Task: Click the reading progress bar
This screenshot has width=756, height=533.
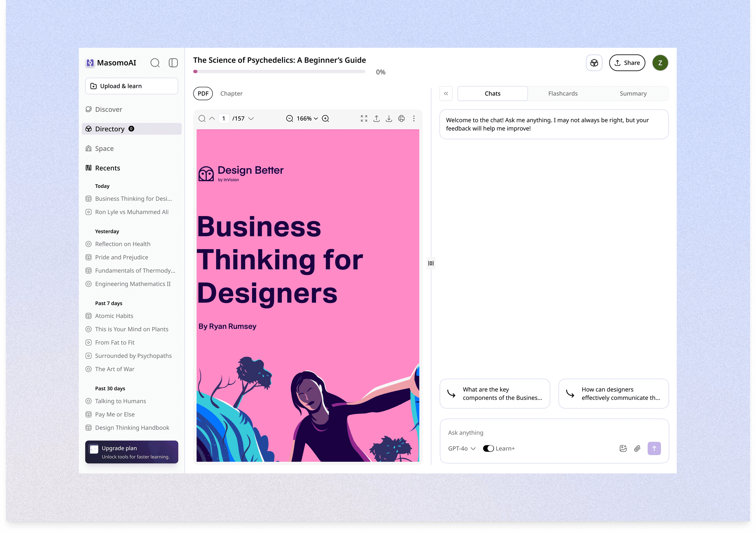Action: click(279, 71)
